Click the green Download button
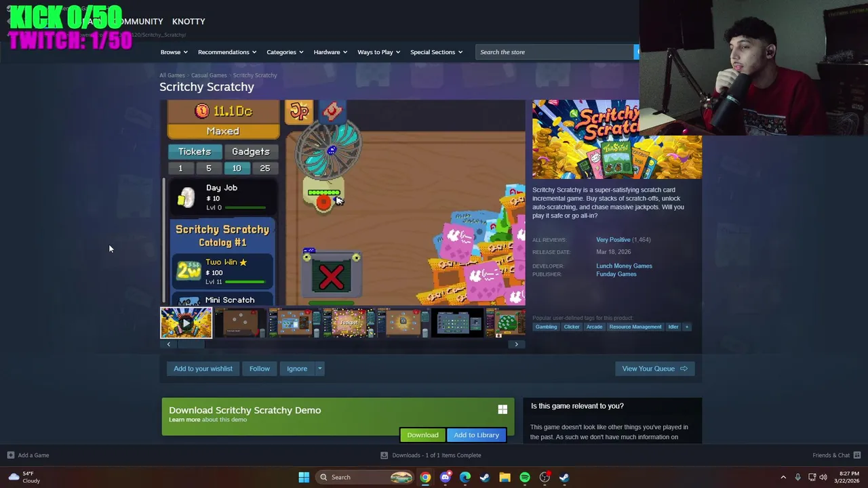This screenshot has height=488, width=868. coord(422,435)
